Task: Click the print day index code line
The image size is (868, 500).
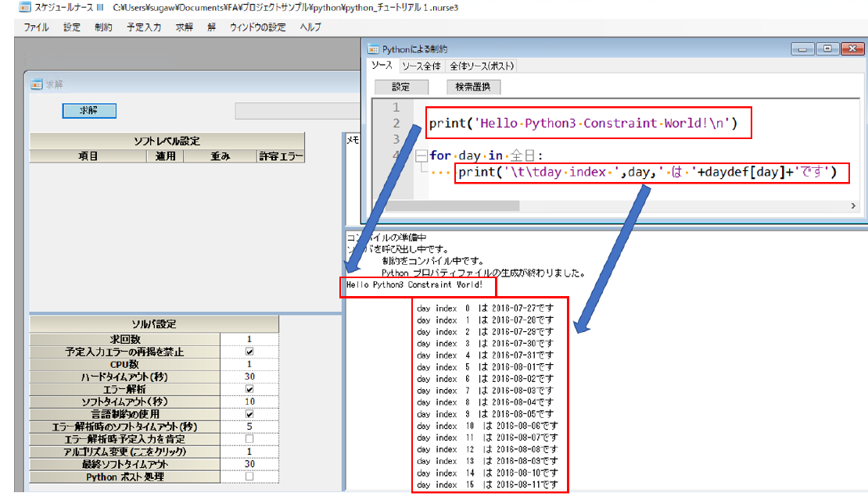Action: click(x=647, y=172)
